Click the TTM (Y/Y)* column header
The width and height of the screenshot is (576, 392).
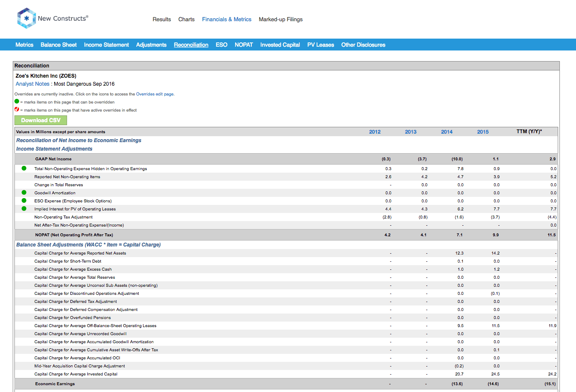point(529,132)
